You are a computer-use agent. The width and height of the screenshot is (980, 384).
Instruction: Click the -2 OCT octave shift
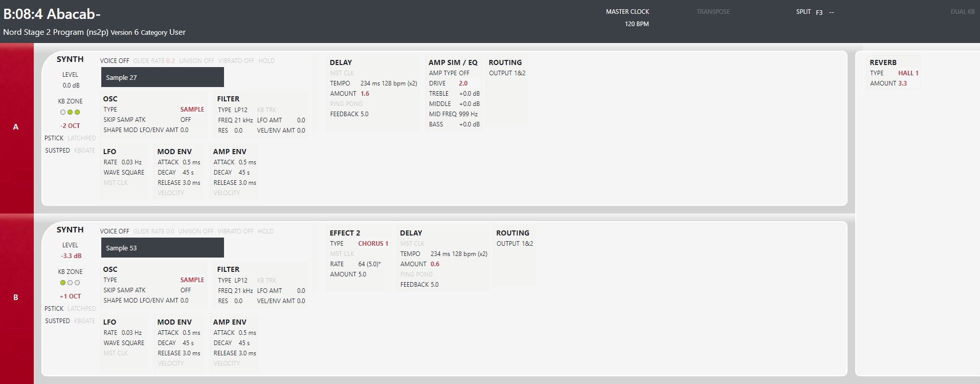(70, 126)
